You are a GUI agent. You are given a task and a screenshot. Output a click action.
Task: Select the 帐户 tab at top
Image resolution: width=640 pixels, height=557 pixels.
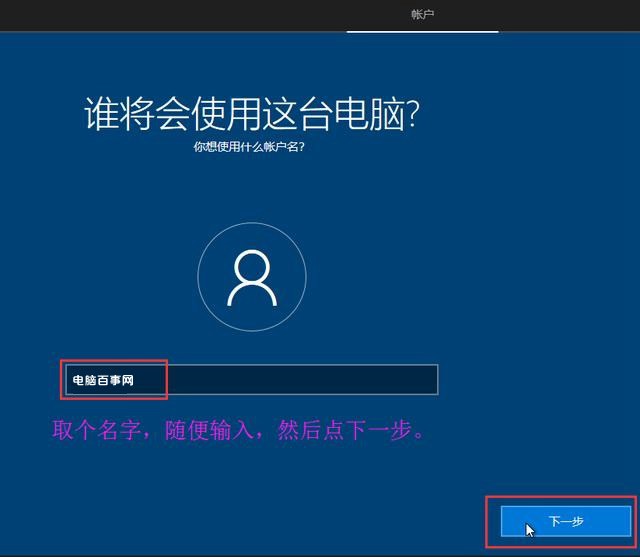click(422, 14)
